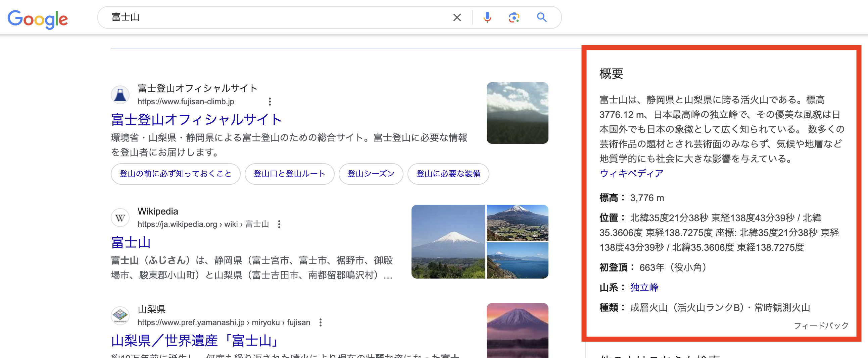The height and width of the screenshot is (358, 868).
Task: Open the cloudy mountain thumbnail of first result
Action: (x=517, y=113)
